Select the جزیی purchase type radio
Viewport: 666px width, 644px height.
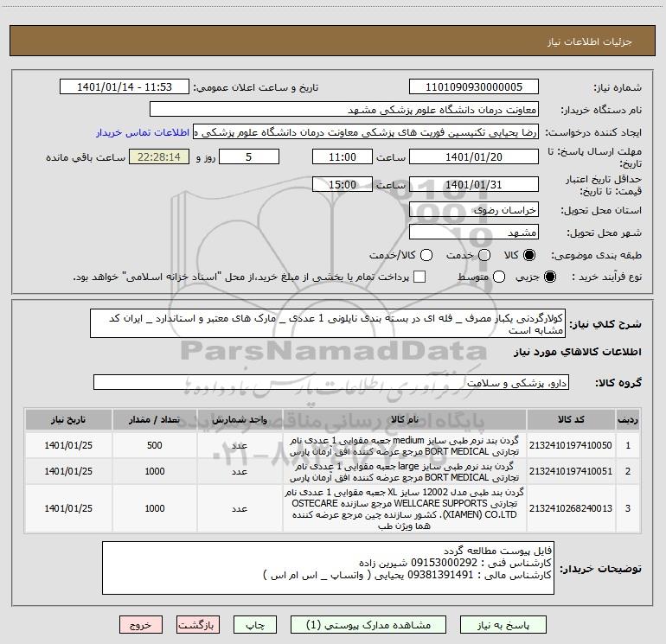[x=549, y=277]
